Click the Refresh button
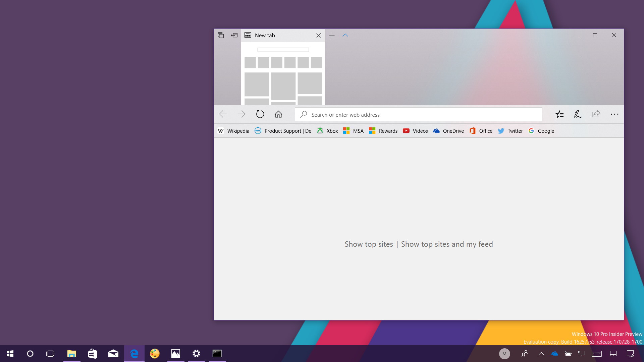Viewport: 644px width, 362px height. pos(260,114)
